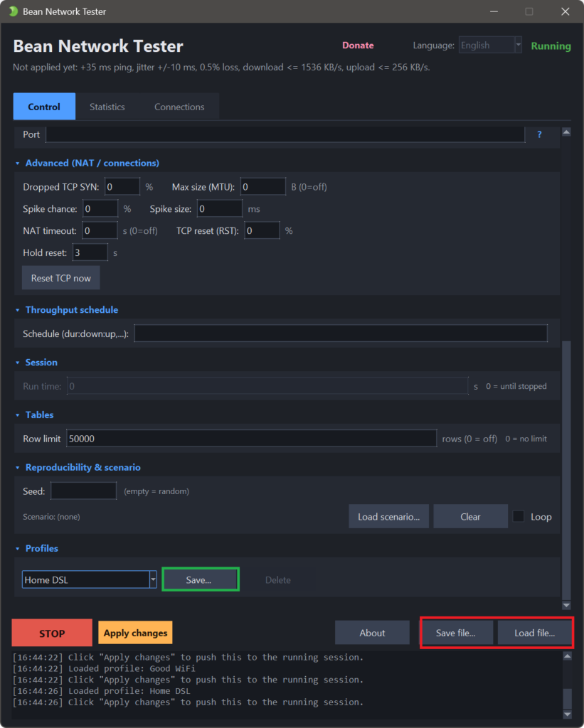Click the Seed input field
Viewport: 584px width, 728px height.
coord(84,491)
